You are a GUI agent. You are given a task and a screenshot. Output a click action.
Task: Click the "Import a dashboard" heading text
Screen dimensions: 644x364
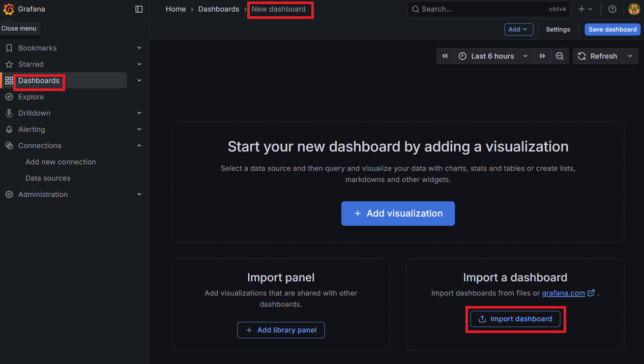click(515, 278)
